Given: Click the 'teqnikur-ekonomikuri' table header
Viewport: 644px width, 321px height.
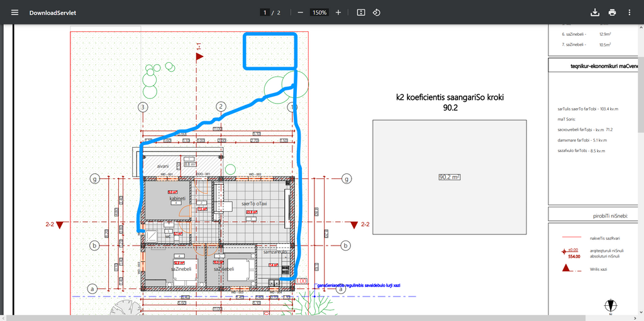Looking at the screenshot, I should (x=604, y=66).
